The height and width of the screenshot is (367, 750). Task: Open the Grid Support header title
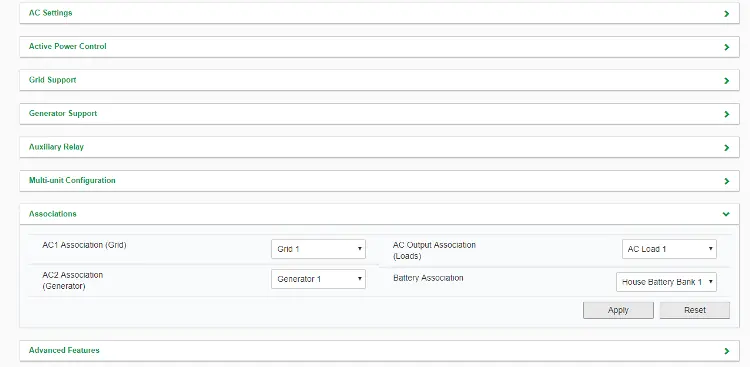52,80
